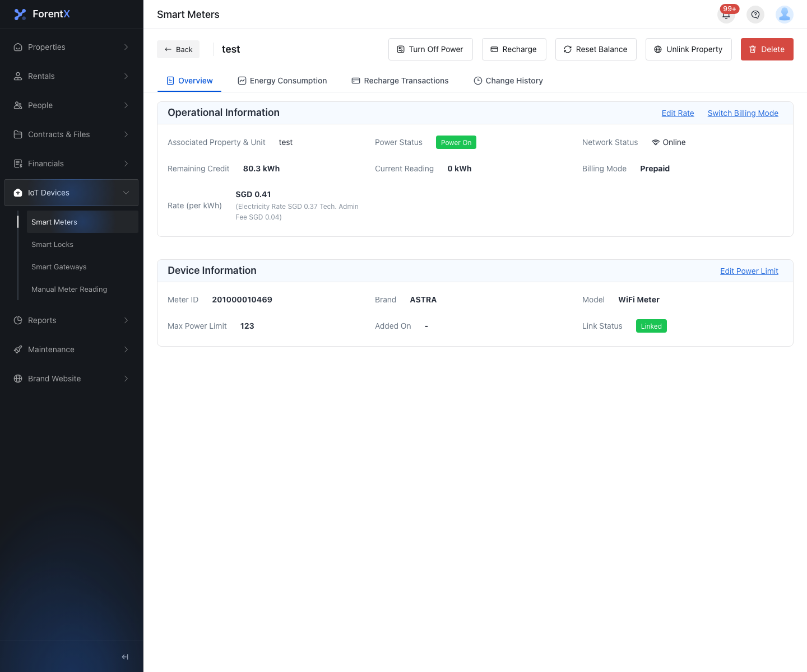Expand the Reports menu chevron
Screen dimensions: 807x672
coord(126,320)
